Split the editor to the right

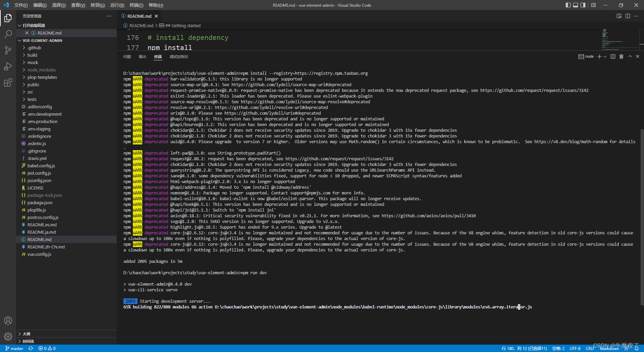628,16
